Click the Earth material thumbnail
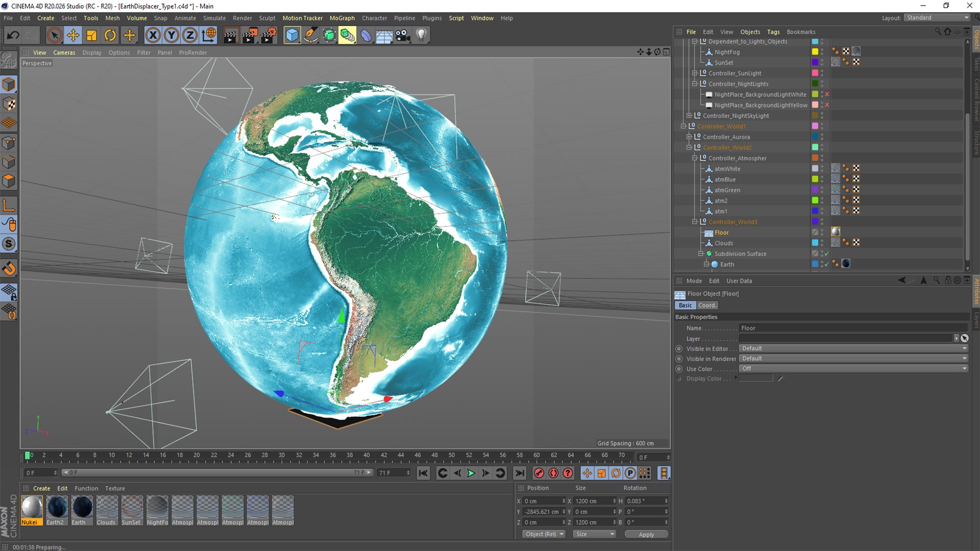Viewport: 980px width, 551px height. [82, 508]
